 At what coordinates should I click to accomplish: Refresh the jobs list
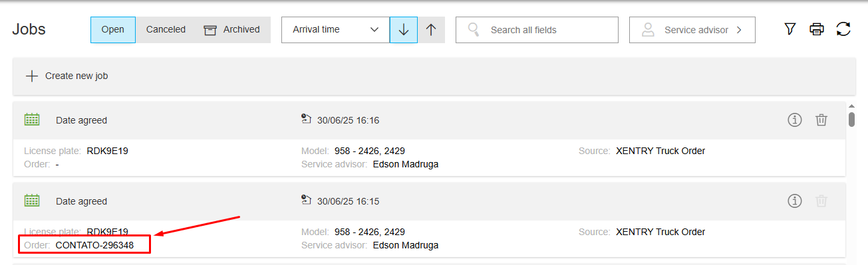[x=843, y=29]
